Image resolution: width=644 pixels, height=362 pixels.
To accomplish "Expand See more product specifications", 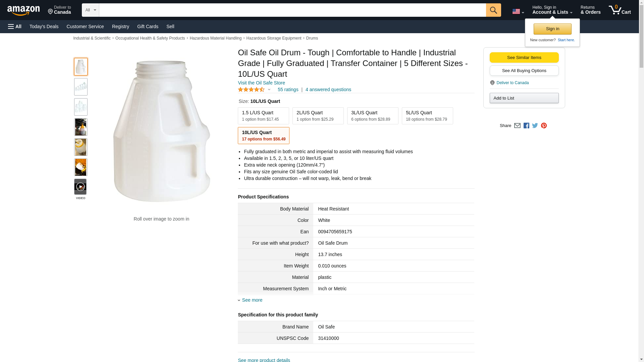I will pyautogui.click(x=252, y=300).
